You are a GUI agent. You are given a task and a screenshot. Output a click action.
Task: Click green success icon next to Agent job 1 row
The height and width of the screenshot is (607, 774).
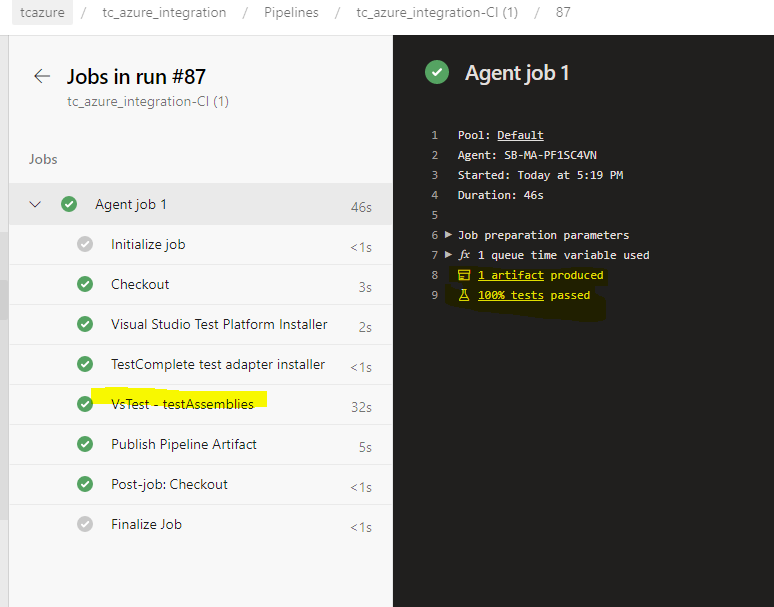coord(68,204)
